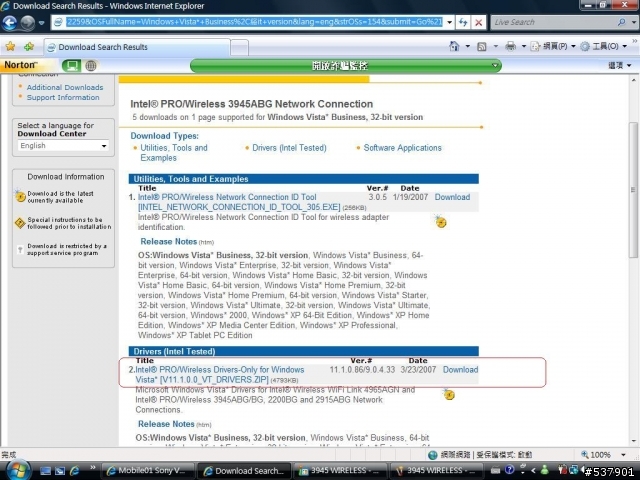Open the green Norton fraud monitoring bar
The height and width of the screenshot is (480, 640).
click(345, 65)
